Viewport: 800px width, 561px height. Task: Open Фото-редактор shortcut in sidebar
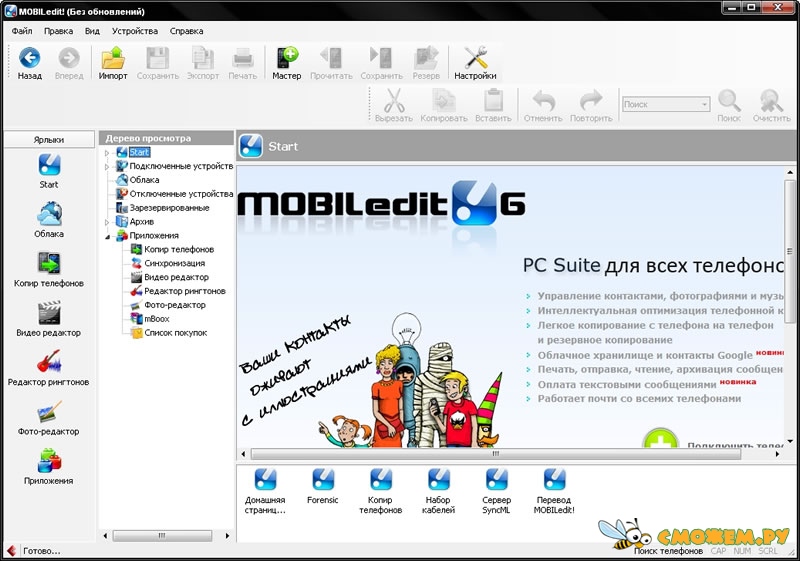[x=49, y=411]
